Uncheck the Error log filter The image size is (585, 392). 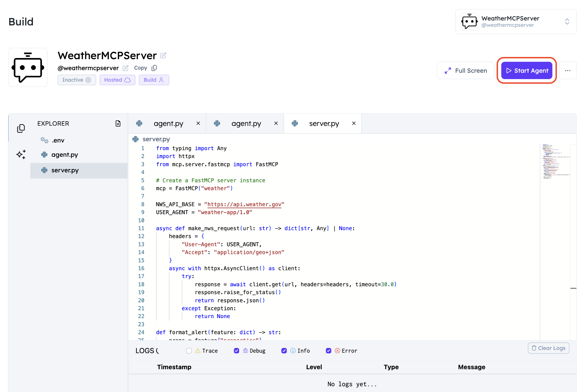[329, 351]
